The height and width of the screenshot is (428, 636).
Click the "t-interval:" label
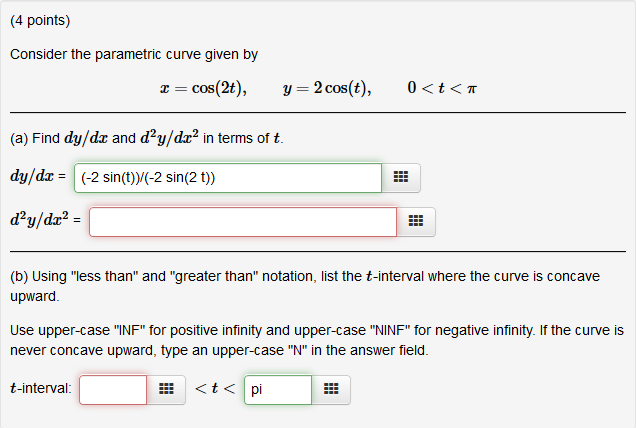click(41, 388)
